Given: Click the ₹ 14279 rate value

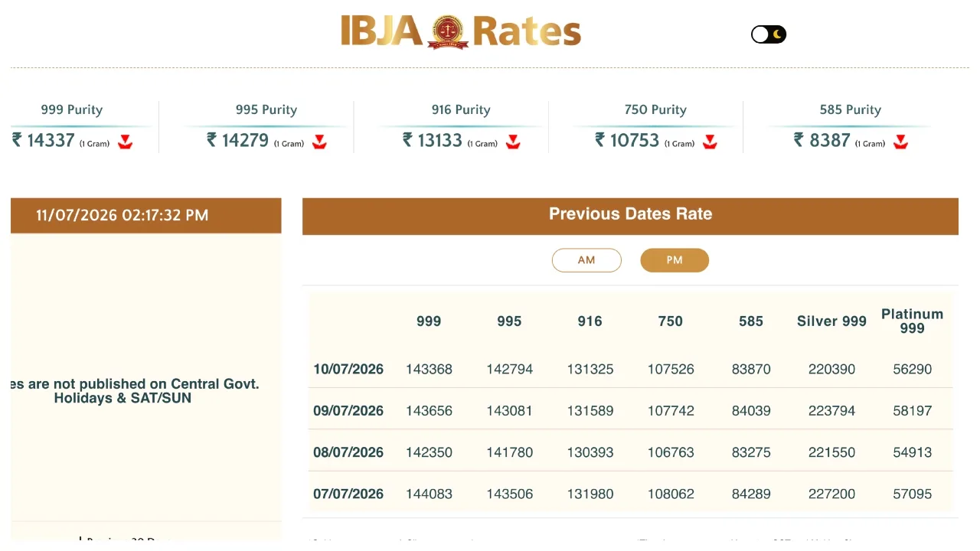Looking at the screenshot, I should click(x=238, y=140).
